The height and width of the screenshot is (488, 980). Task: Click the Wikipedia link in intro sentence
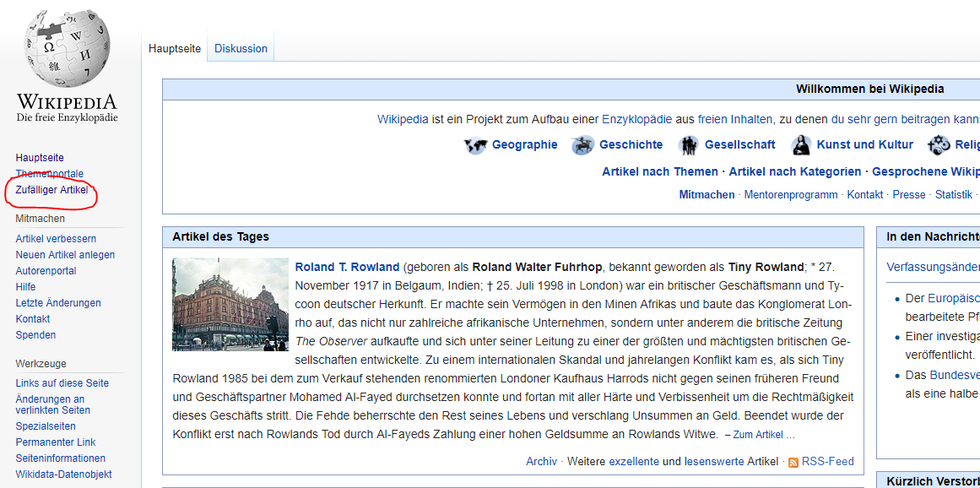click(x=403, y=119)
